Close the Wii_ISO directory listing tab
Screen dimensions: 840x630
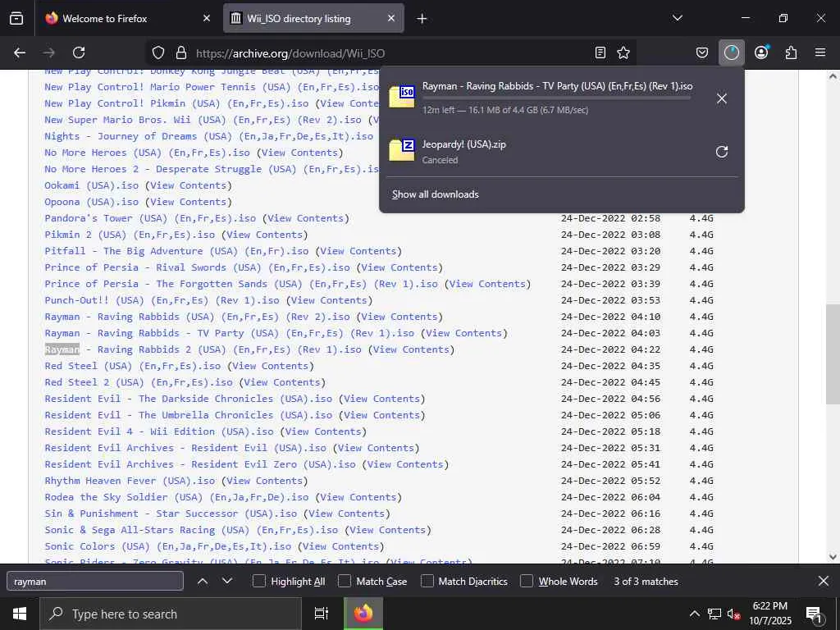(x=391, y=18)
